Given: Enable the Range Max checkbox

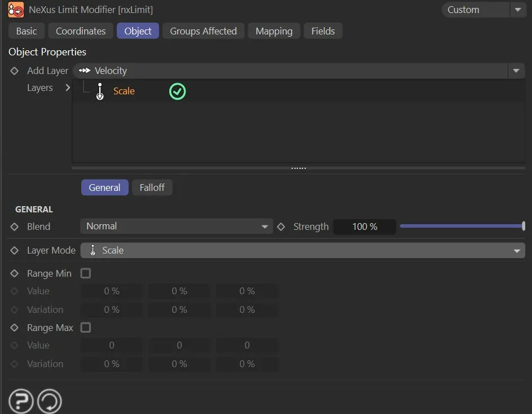Looking at the screenshot, I should tap(86, 328).
